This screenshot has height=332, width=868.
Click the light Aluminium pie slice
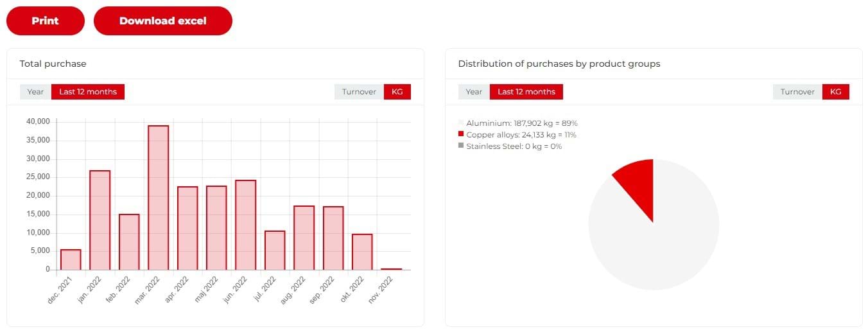(x=661, y=244)
